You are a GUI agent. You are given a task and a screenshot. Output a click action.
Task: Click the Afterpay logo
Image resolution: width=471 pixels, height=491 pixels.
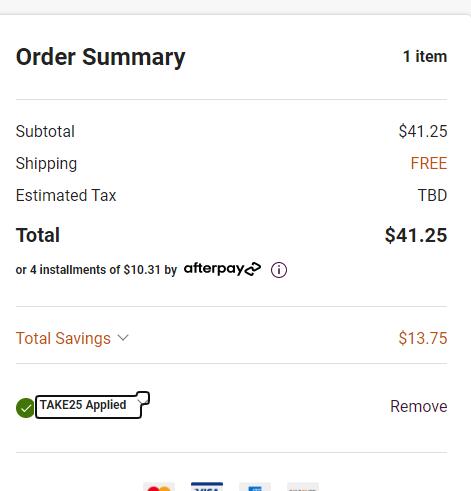[222, 269]
